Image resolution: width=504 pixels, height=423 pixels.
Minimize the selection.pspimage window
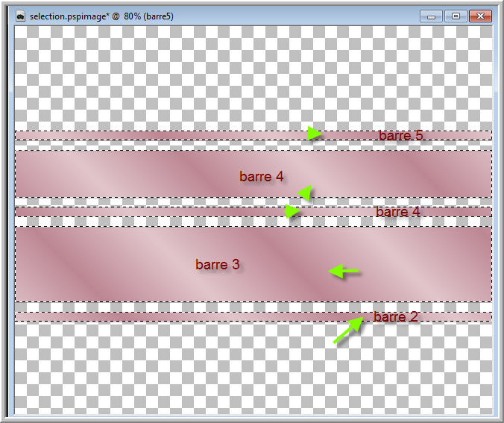coord(431,16)
